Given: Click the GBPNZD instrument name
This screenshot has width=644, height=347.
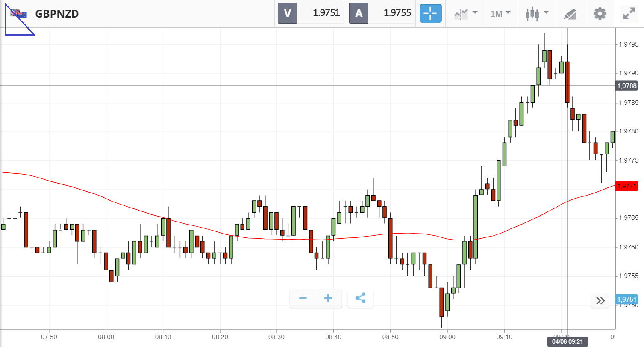Looking at the screenshot, I should 57,14.
